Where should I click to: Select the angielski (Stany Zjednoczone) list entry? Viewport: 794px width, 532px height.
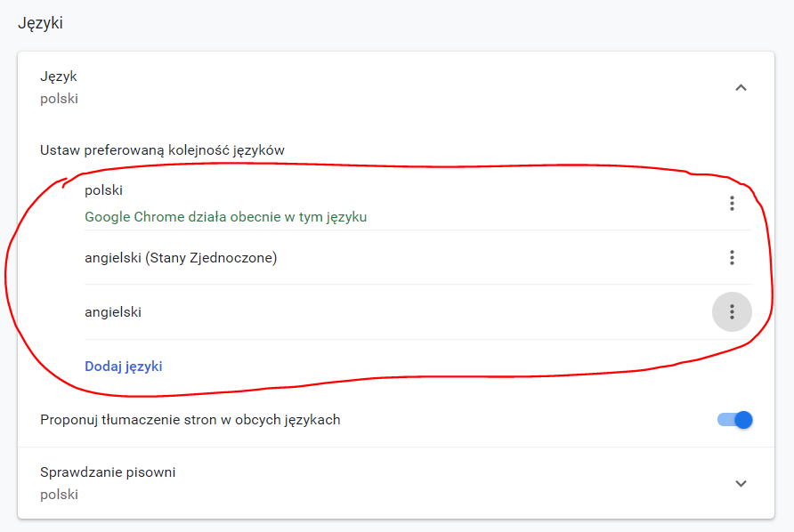point(181,258)
